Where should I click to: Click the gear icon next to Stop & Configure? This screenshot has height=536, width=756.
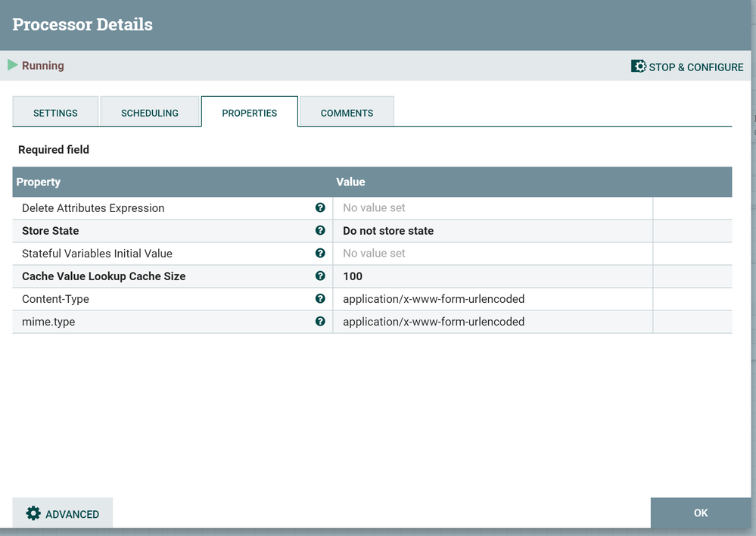click(x=639, y=67)
